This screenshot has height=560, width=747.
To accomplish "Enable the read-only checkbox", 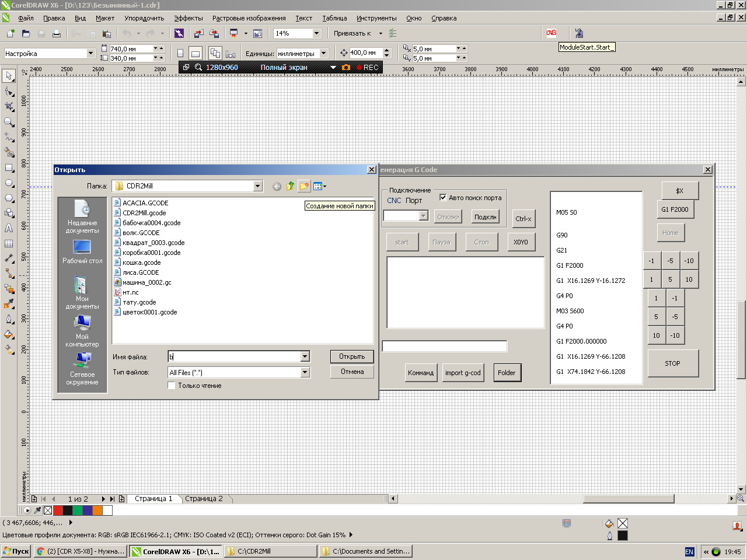I will coord(172,386).
